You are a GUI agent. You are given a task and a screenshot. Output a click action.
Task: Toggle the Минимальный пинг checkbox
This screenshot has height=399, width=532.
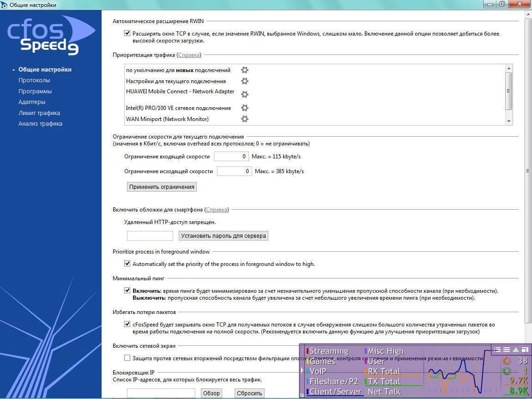[x=127, y=290]
